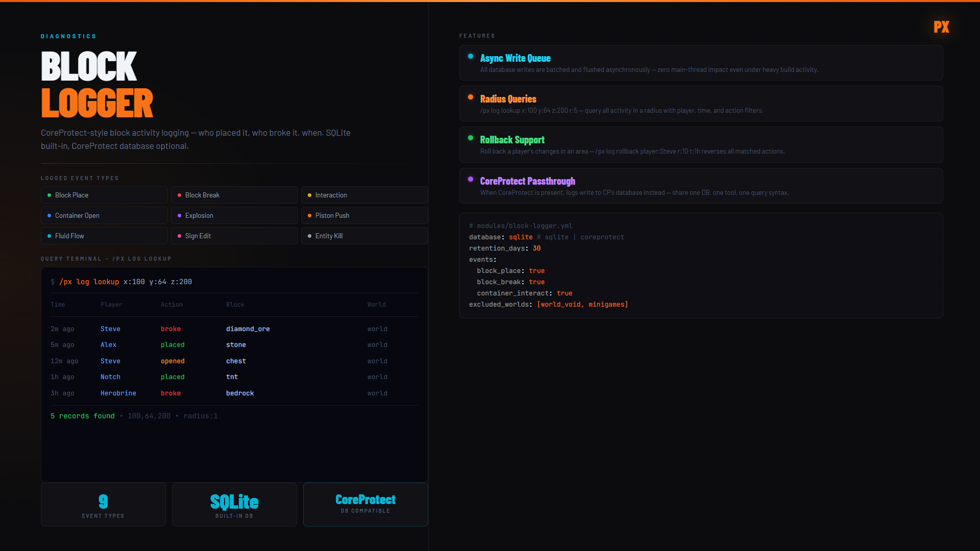Click the Player column header
Screen dimensions: 980x551
pos(111,305)
